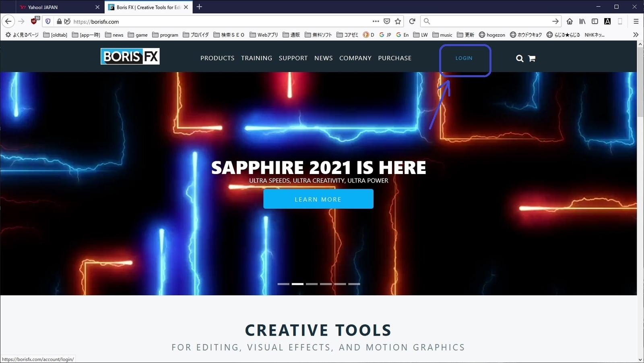Select the Boris FX browser tab
The image size is (644, 363).
coord(148,7)
